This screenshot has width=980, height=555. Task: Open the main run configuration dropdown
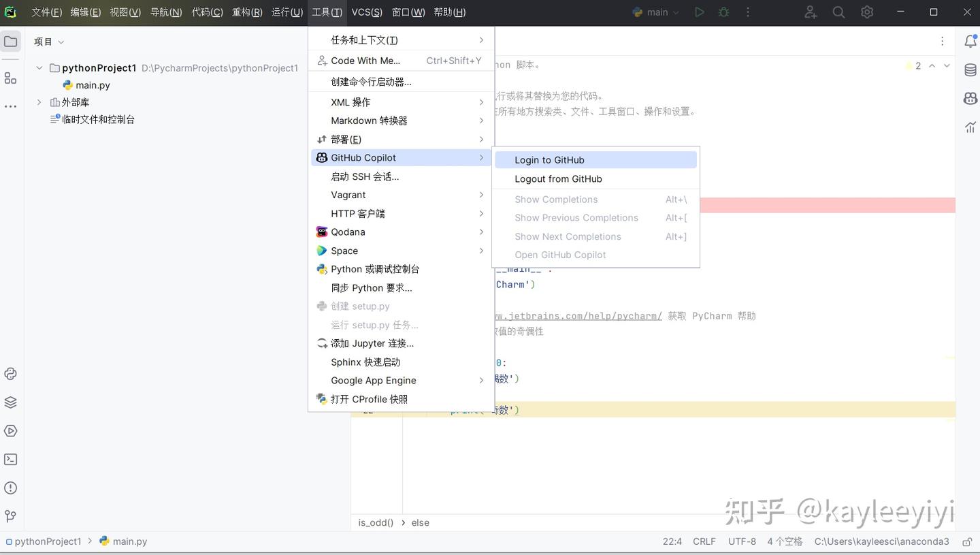pyautogui.click(x=655, y=12)
